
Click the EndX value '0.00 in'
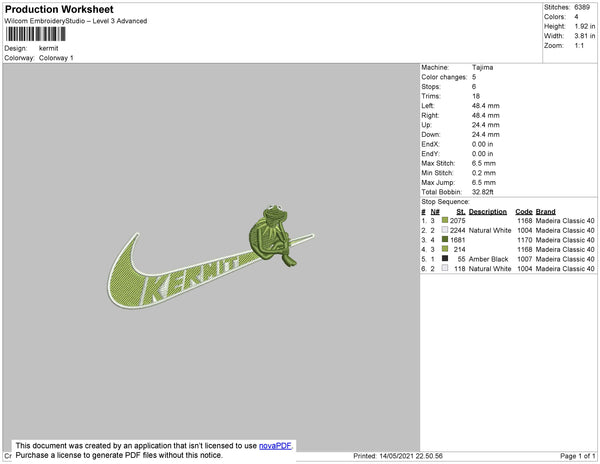coord(483,144)
